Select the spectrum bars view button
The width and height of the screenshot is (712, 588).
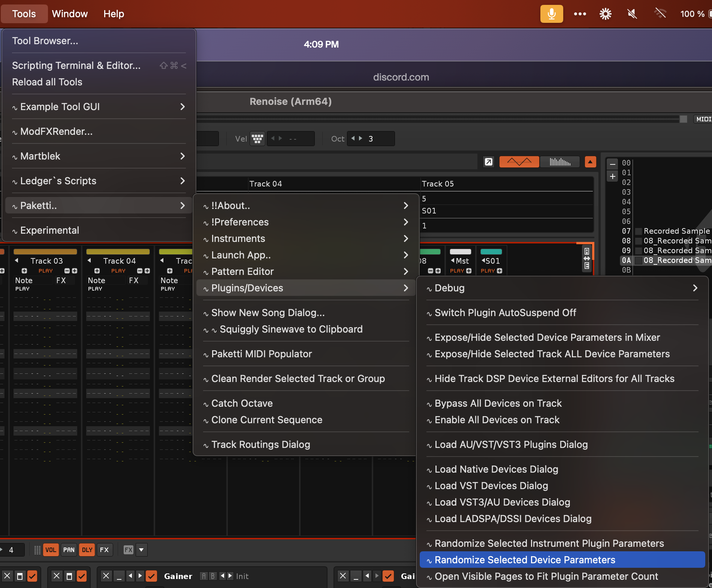click(560, 162)
